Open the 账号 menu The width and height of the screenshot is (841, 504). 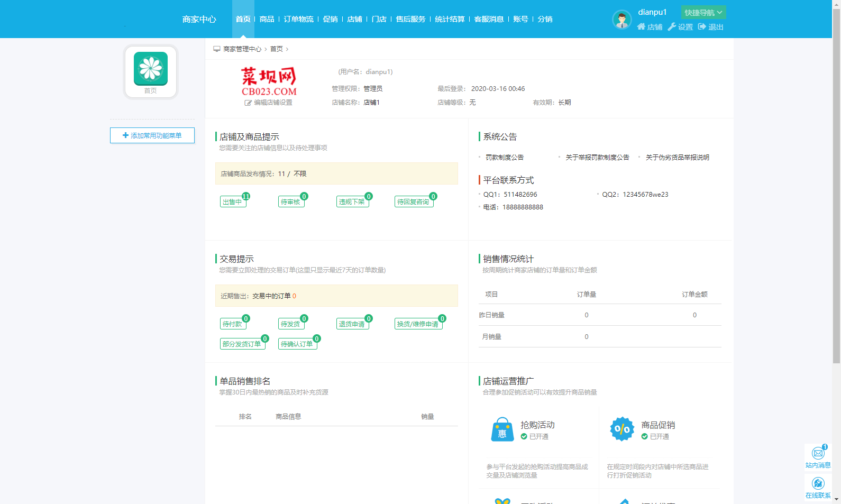click(520, 19)
